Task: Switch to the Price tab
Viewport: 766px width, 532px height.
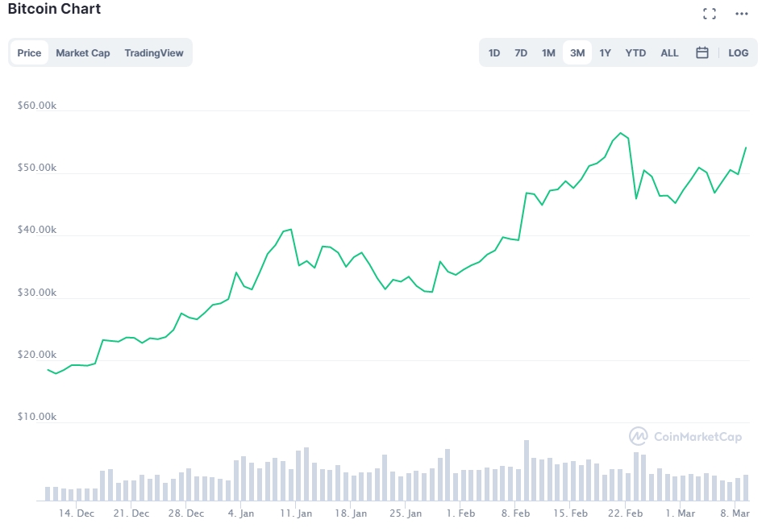Action: [x=29, y=53]
